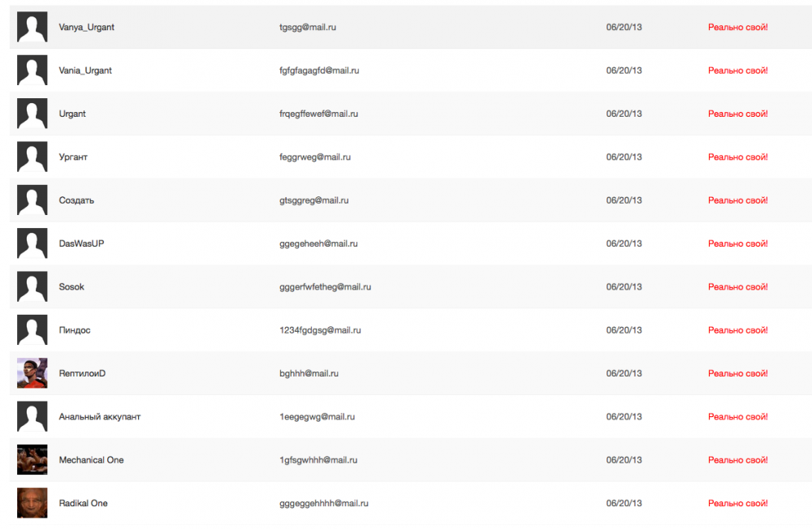
Task: Open the Пиндос user profile name
Action: tap(75, 330)
